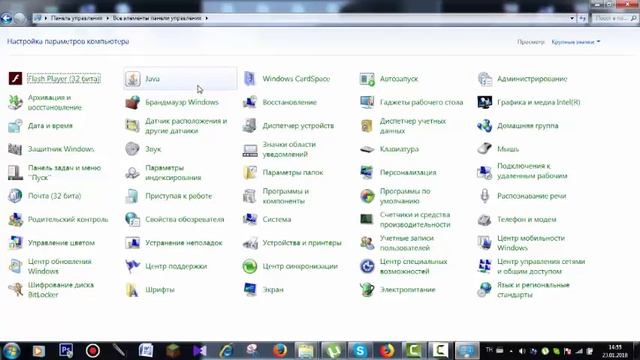Viewport: 640px width, 360px height.
Task: Open Родительский контроль link
Action: [68, 219]
